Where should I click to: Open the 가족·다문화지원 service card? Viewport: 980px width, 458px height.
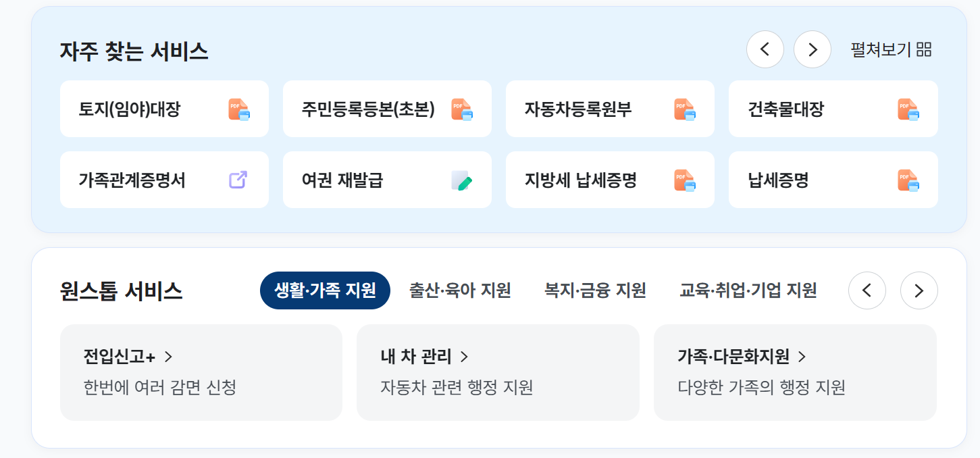tap(795, 372)
